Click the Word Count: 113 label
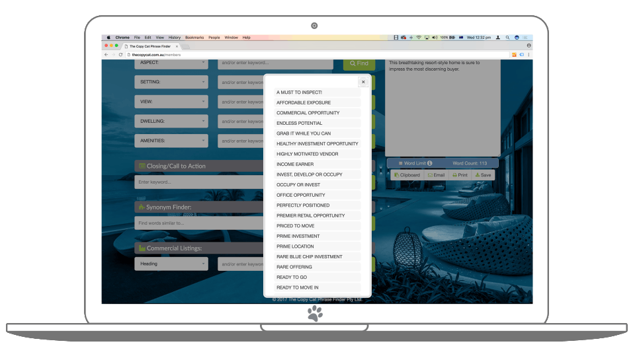 pos(470,163)
